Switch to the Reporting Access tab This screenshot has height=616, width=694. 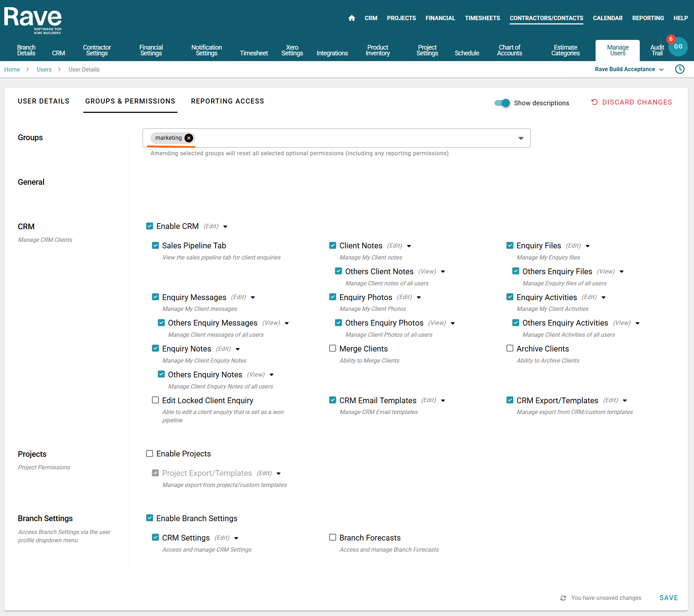pos(227,101)
